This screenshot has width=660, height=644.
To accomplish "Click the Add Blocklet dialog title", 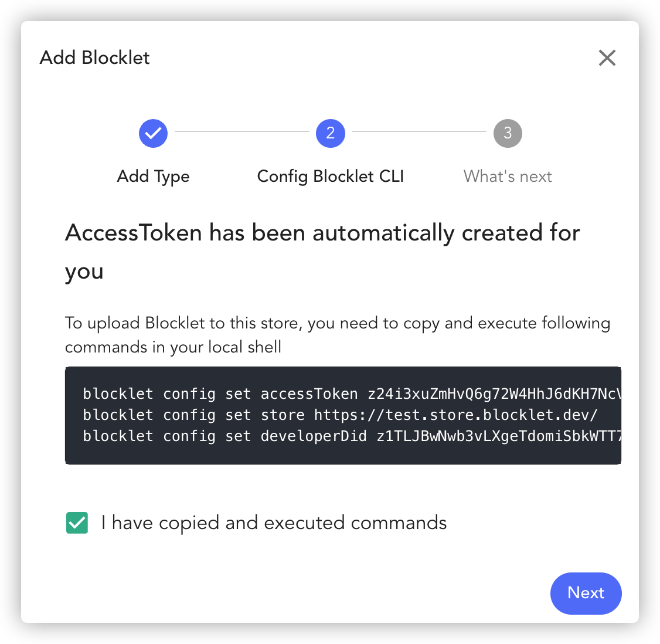I will tap(95, 57).
